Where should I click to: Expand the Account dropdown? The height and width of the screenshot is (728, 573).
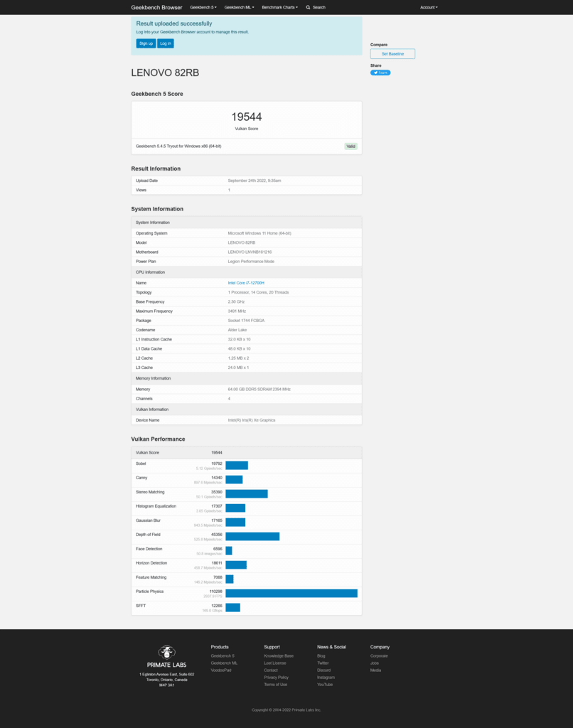click(429, 7)
